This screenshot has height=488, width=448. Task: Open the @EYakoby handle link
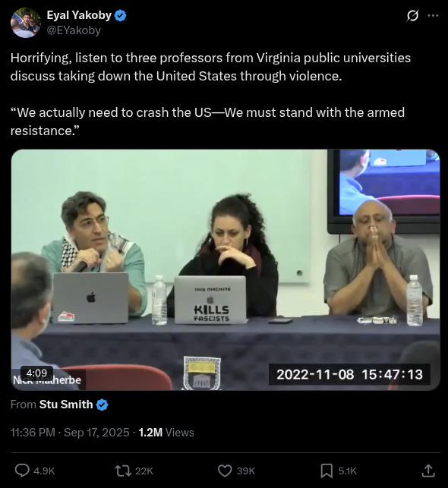tap(74, 30)
